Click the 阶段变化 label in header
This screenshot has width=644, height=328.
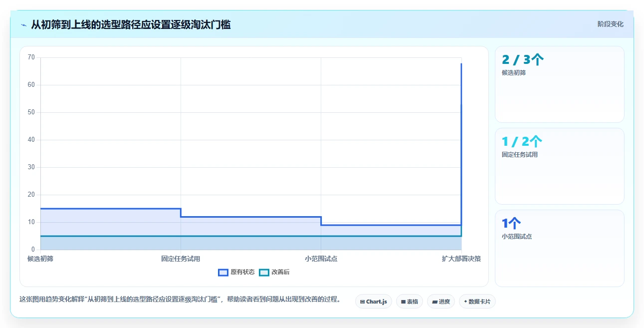point(611,24)
